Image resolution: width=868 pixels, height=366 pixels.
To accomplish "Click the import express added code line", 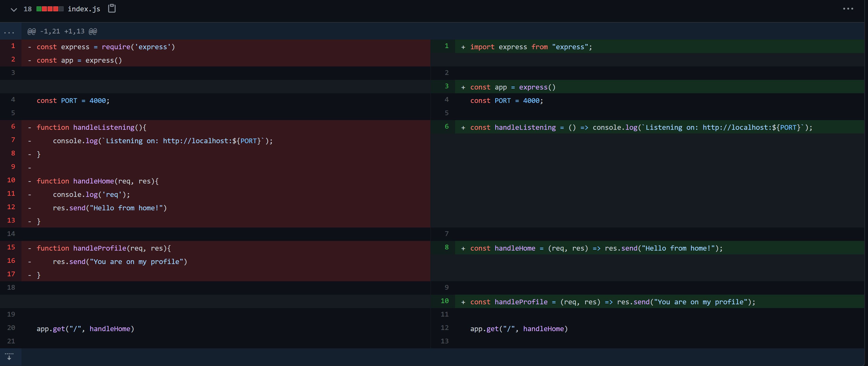I will 531,47.
